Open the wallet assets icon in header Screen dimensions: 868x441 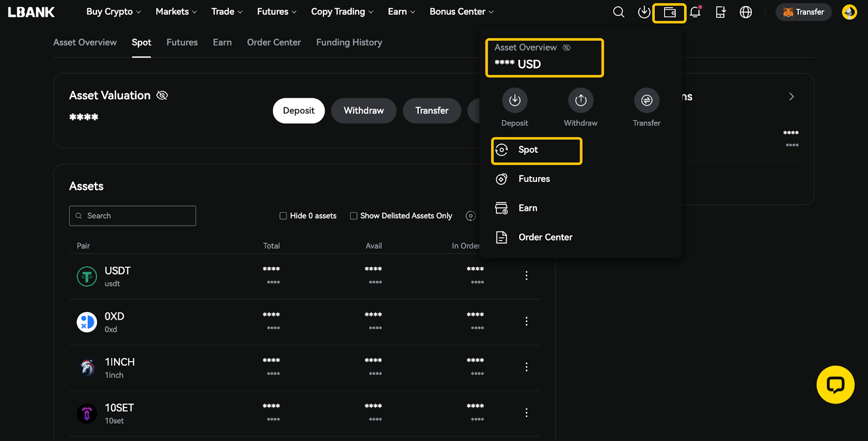pyautogui.click(x=670, y=12)
